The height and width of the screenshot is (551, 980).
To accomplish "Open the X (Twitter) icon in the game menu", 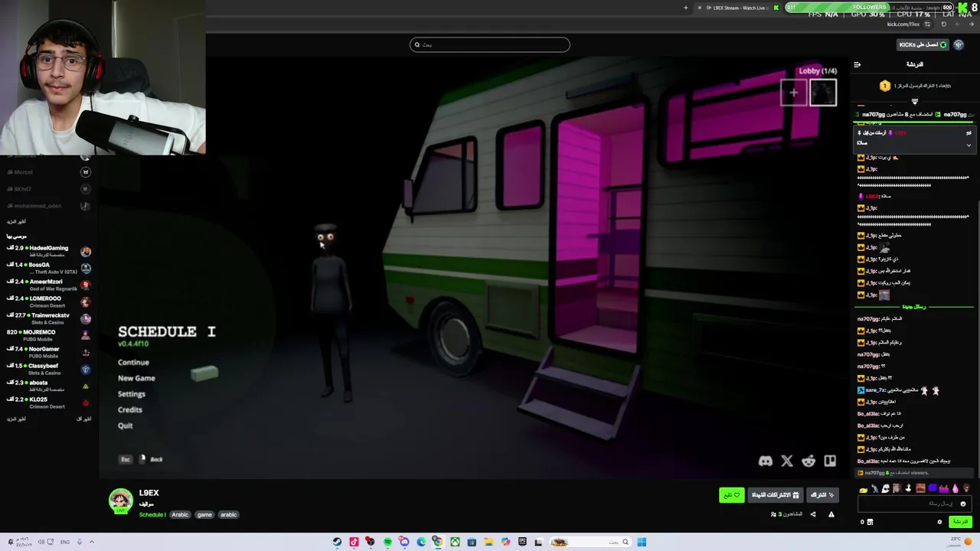I will 787,461.
